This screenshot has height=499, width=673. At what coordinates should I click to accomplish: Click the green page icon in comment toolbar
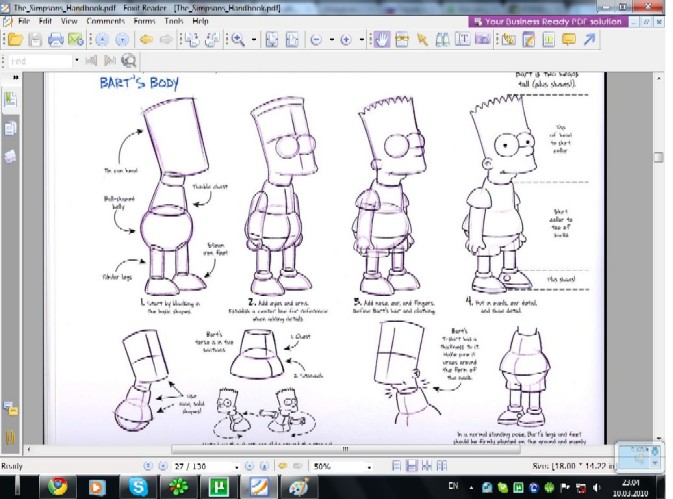pos(549,40)
